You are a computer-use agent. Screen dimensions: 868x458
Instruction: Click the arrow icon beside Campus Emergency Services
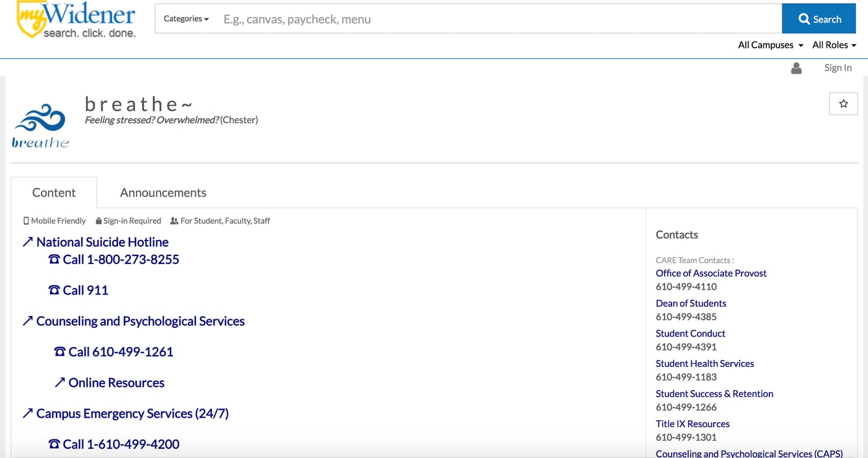point(27,413)
